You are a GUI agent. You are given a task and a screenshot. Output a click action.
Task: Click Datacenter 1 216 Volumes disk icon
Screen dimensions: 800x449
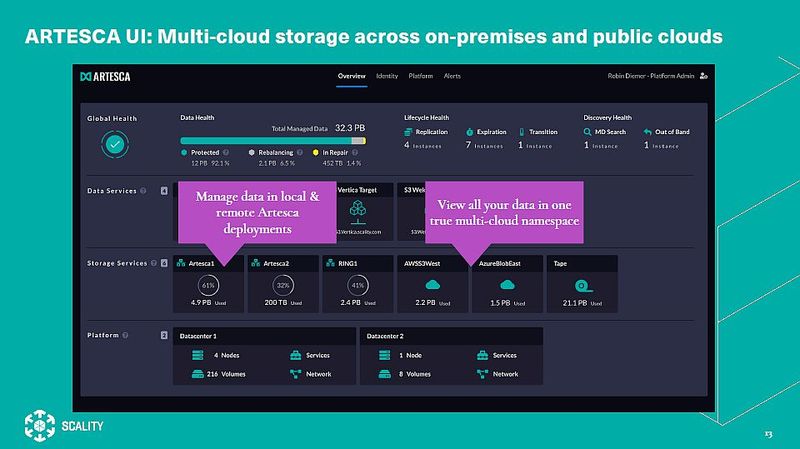197,374
